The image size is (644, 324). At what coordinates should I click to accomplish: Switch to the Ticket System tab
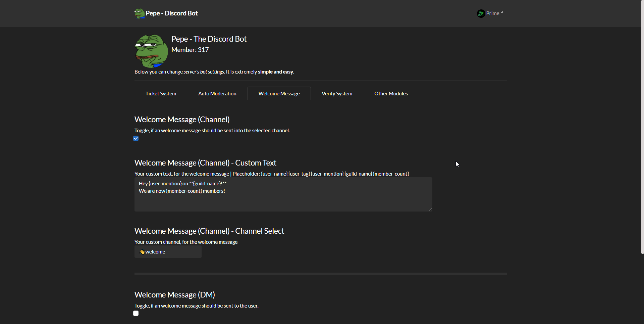pos(161,94)
